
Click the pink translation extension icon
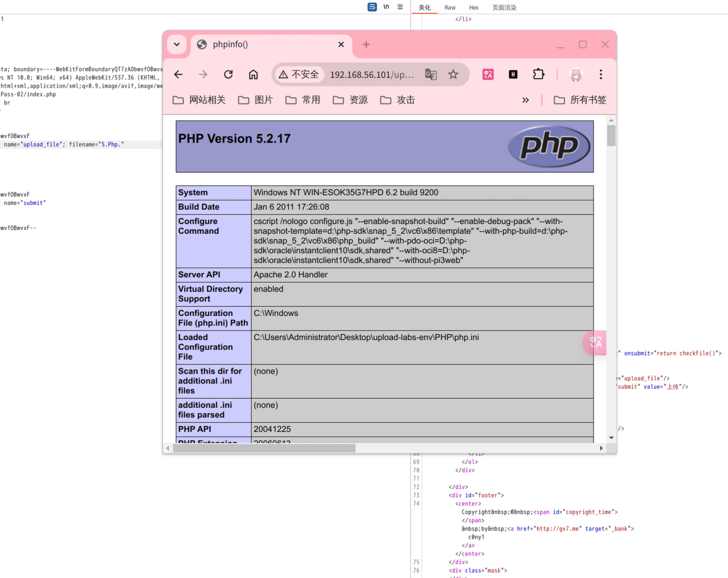coord(488,74)
